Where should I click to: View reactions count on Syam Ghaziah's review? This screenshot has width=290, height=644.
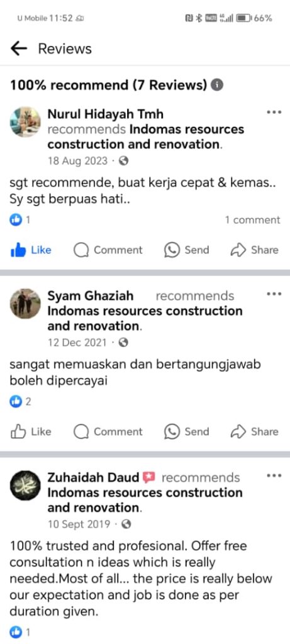click(x=21, y=402)
